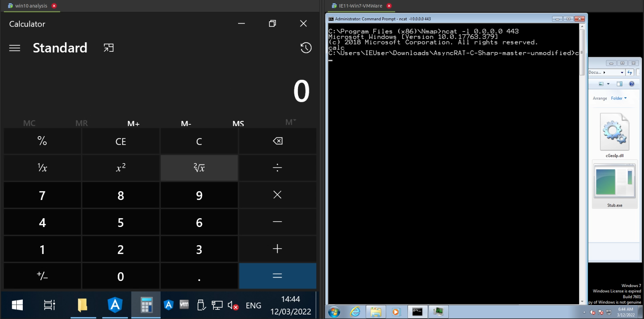Click the monitor app icon on Windows 7 taskbar
Screen dimensions: 644x319
tap(438, 312)
